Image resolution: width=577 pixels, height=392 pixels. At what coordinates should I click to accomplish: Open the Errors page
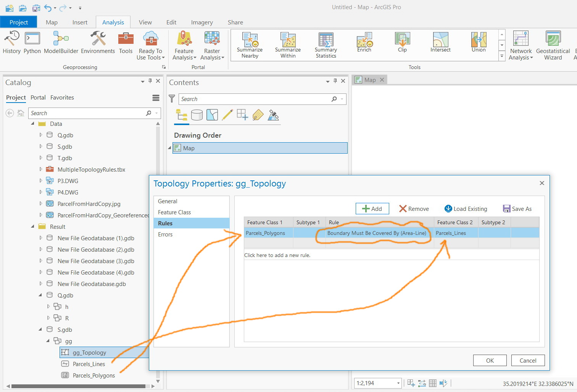coord(192,235)
